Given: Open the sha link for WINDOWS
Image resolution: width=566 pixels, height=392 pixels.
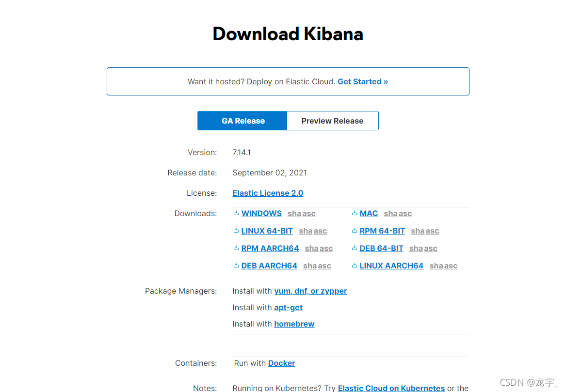Looking at the screenshot, I should 294,214.
